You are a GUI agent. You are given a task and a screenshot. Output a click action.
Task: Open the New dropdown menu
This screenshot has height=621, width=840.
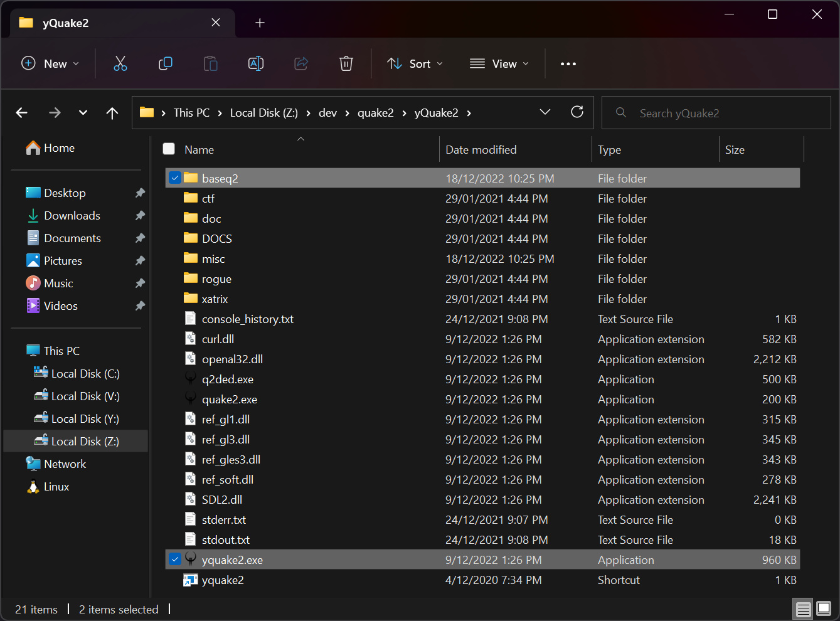click(x=50, y=63)
